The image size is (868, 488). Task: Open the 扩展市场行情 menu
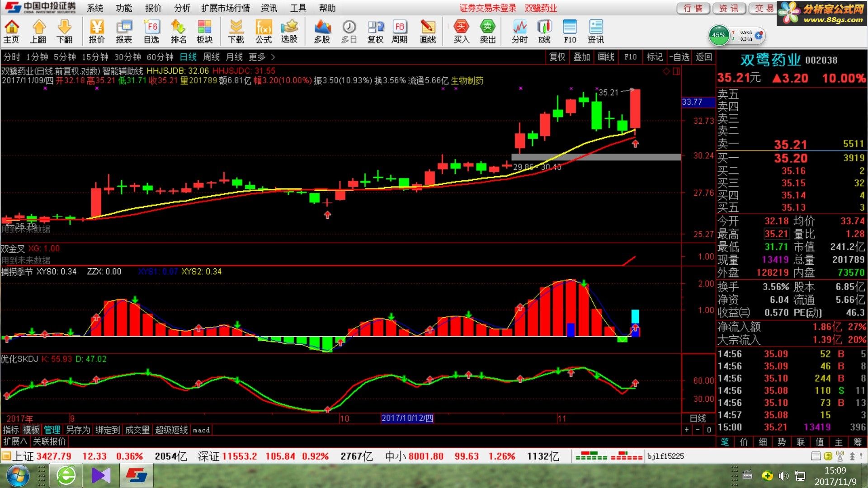tap(226, 8)
